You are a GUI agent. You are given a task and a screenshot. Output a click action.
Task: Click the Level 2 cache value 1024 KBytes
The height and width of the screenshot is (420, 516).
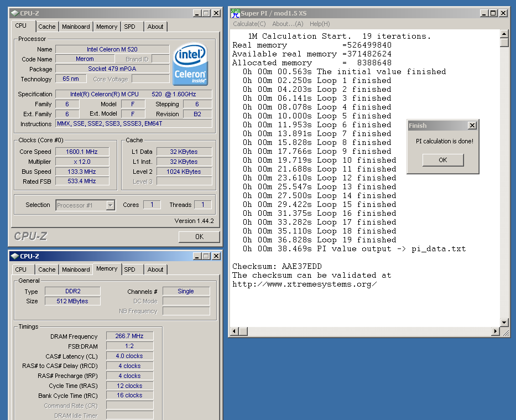184,172
